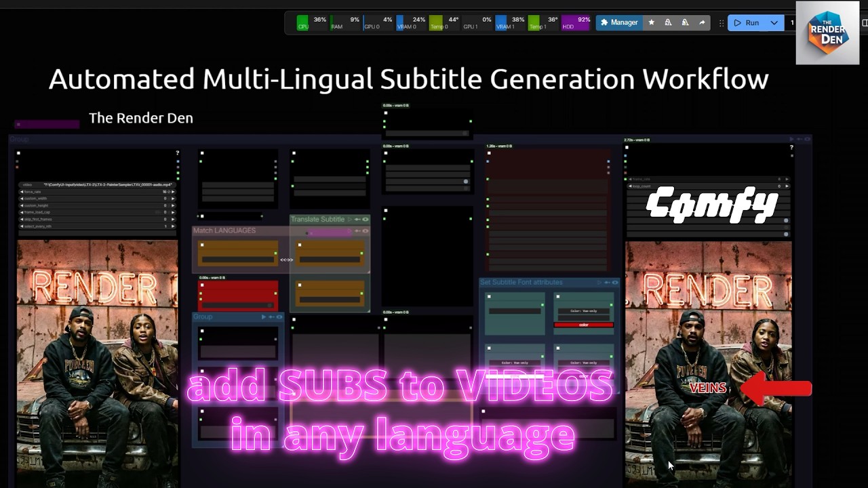The image size is (868, 488).
Task: Click the Temp 0 temperature monitor
Action: pyautogui.click(x=444, y=23)
